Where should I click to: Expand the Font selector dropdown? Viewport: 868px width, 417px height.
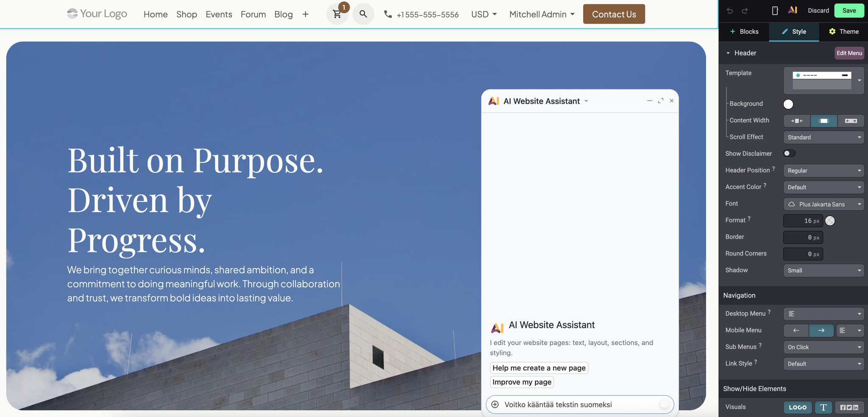coord(823,204)
